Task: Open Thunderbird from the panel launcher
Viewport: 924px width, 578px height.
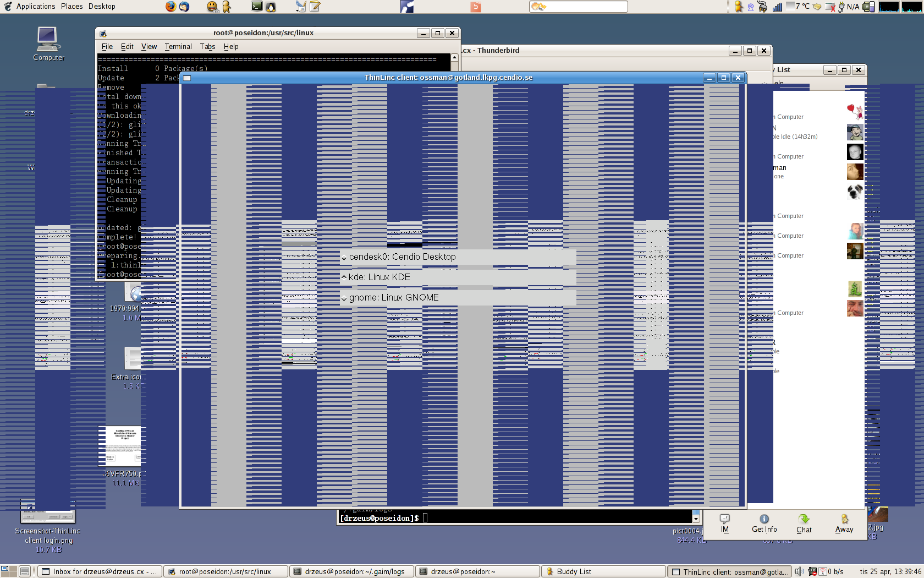Action: [x=184, y=7]
